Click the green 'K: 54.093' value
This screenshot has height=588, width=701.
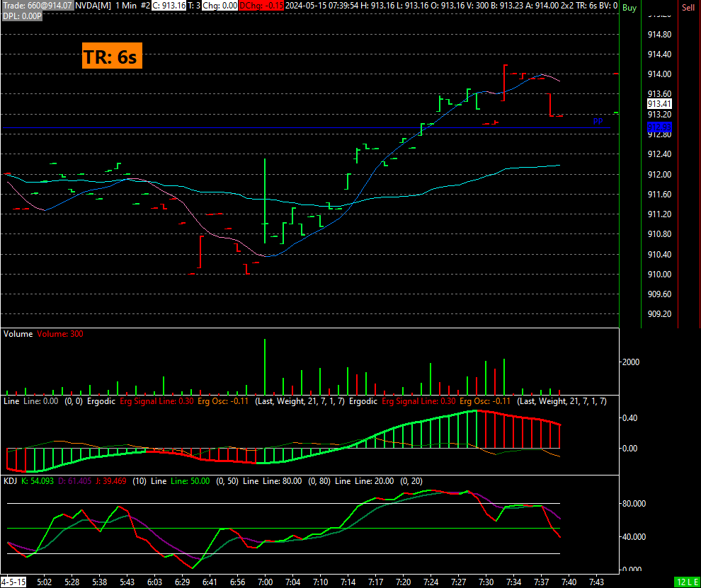tap(37, 481)
